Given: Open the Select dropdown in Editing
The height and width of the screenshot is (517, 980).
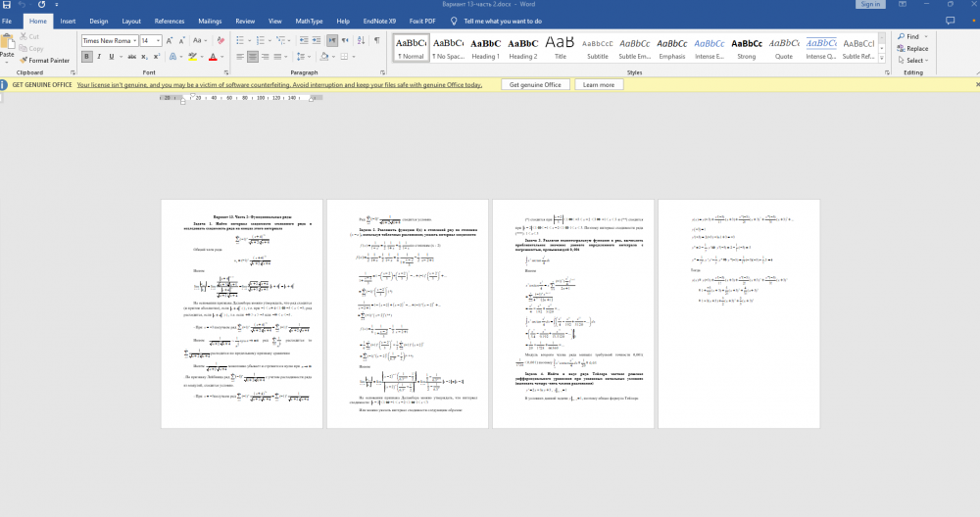Looking at the screenshot, I should (913, 61).
